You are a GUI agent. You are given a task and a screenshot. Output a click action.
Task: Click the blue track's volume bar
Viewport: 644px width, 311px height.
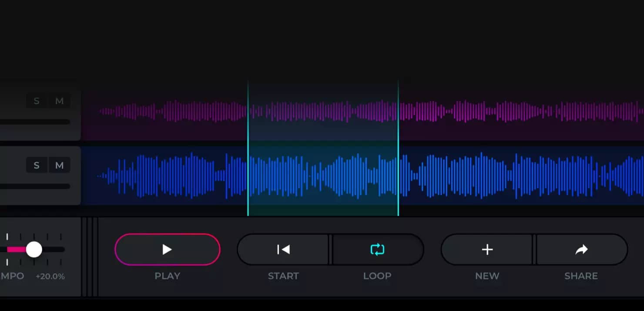[35, 186]
